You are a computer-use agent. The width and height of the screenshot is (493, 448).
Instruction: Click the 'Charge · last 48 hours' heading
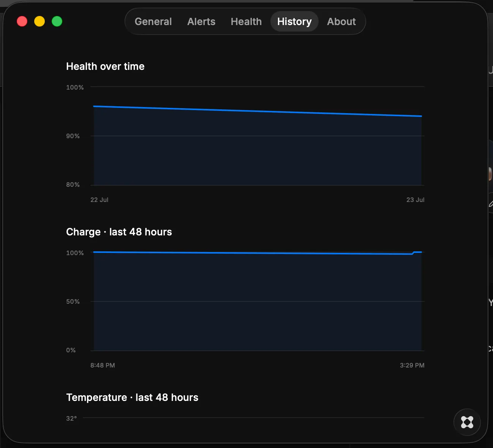tap(119, 232)
